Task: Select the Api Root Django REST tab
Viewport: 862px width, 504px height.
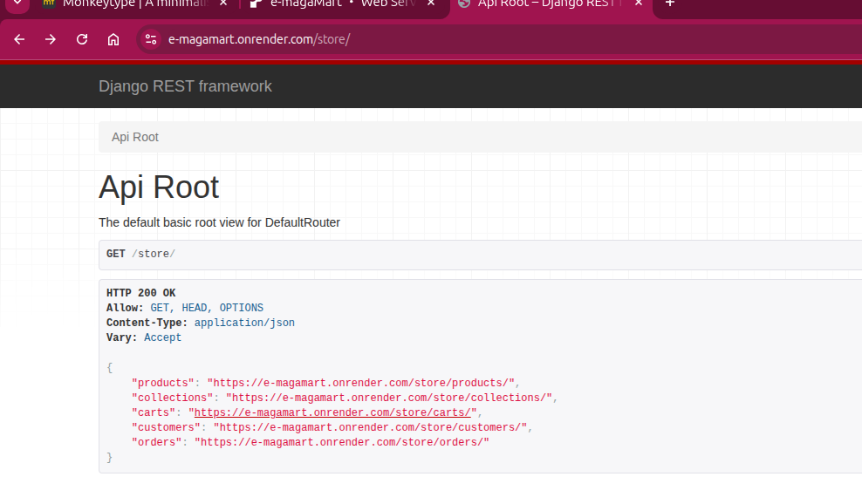Action: click(x=550, y=4)
